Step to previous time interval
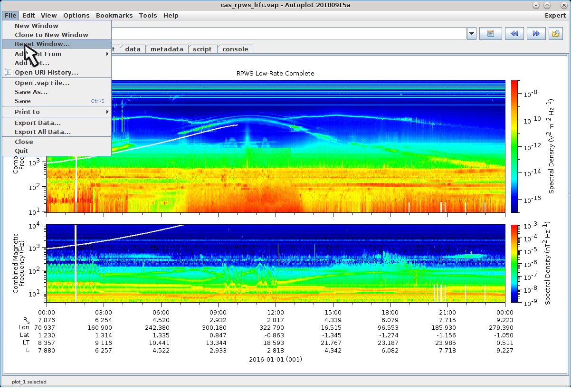This screenshot has width=571, height=392. (514, 33)
